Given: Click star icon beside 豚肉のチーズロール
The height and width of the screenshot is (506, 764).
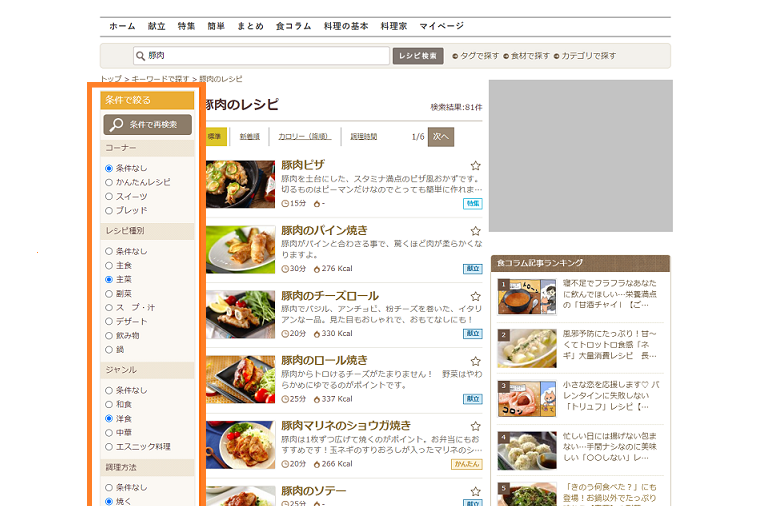Looking at the screenshot, I should pyautogui.click(x=476, y=297).
